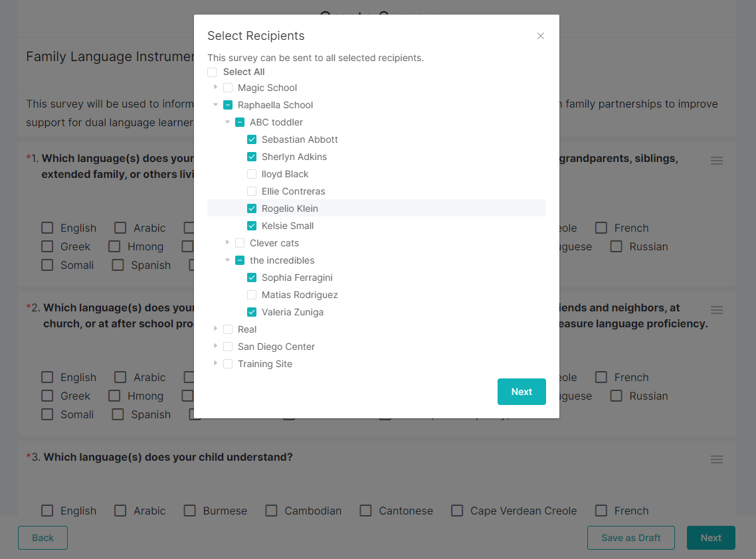Collapse the Raphaella School tree node
This screenshot has height=559, width=756.
pyautogui.click(x=215, y=105)
